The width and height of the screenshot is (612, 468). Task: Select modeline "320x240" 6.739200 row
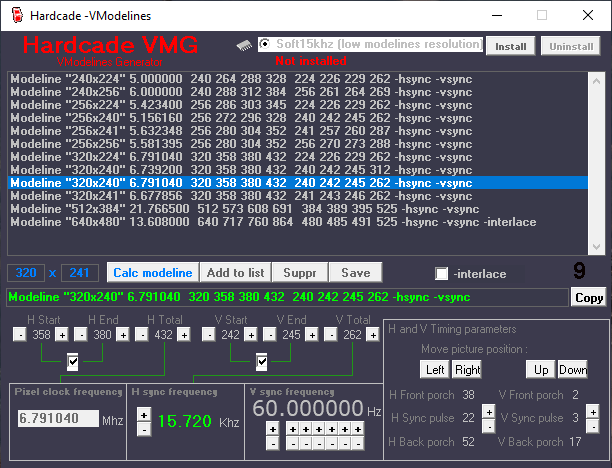[x=297, y=170]
